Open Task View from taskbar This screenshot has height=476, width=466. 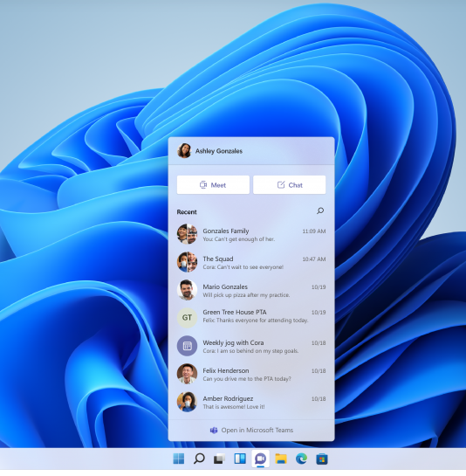pos(219,459)
